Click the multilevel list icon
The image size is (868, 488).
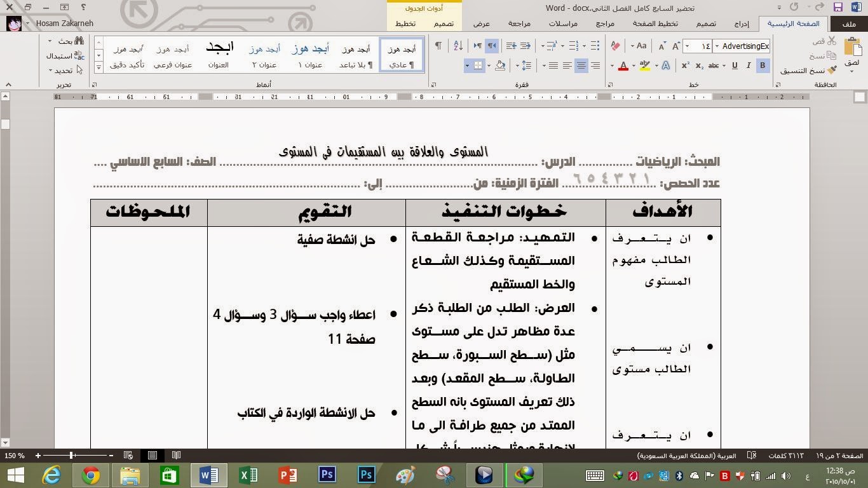551,46
